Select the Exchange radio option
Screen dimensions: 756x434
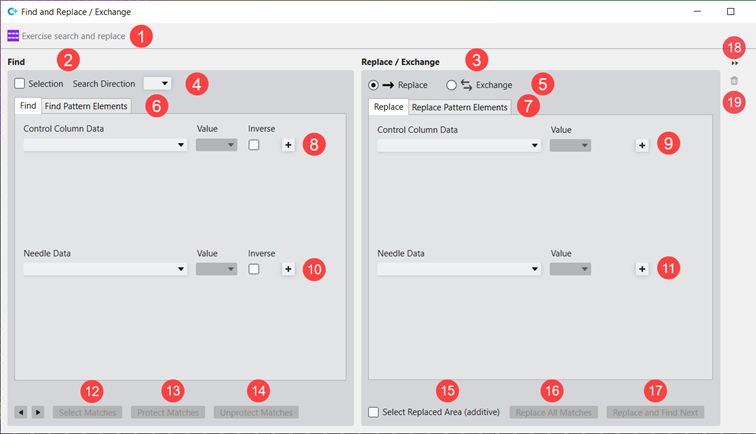click(x=452, y=85)
